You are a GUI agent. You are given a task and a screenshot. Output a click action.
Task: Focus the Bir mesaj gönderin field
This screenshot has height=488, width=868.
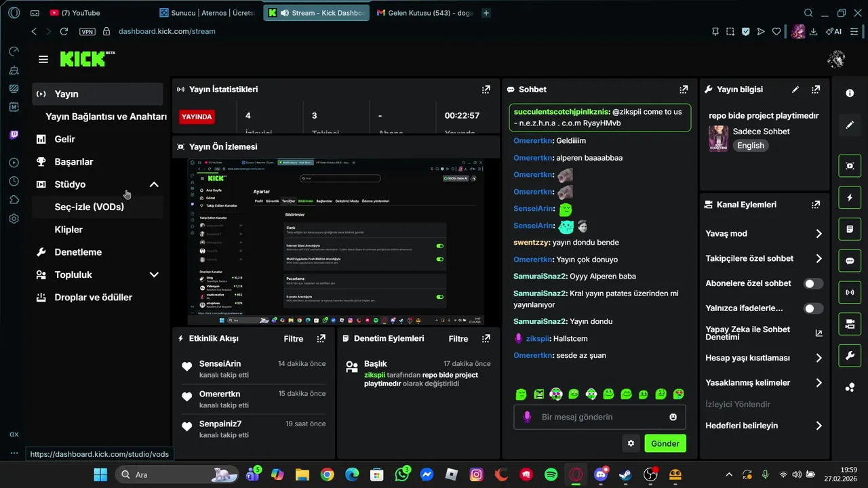point(599,417)
